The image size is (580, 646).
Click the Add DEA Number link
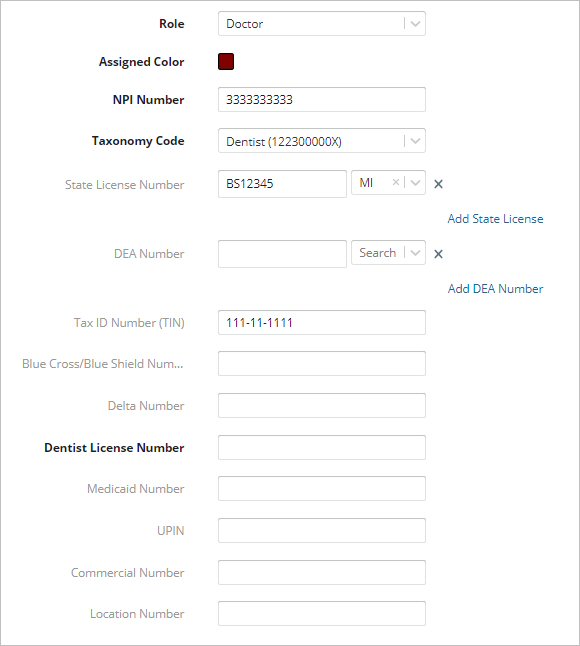coord(495,289)
